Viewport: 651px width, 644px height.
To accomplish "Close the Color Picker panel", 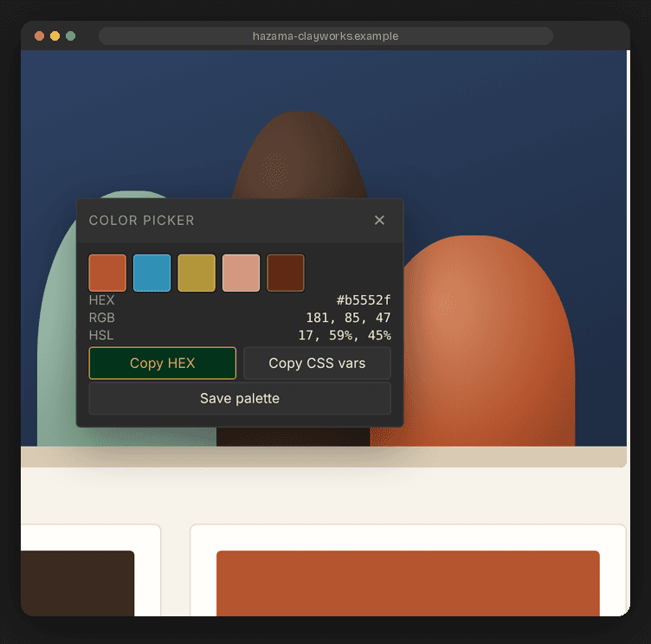I will [379, 220].
